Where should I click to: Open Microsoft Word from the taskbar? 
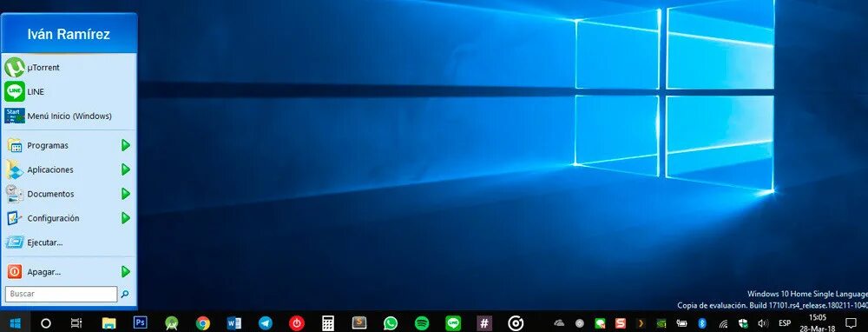234,323
